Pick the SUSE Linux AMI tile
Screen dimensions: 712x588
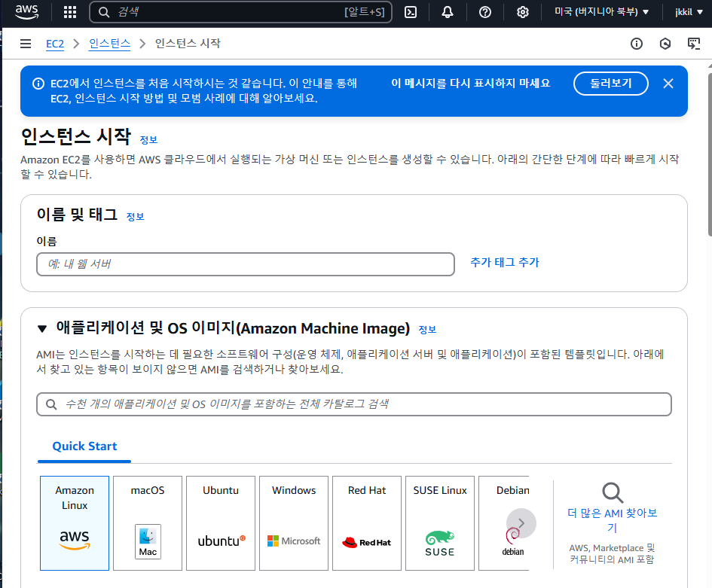(440, 523)
